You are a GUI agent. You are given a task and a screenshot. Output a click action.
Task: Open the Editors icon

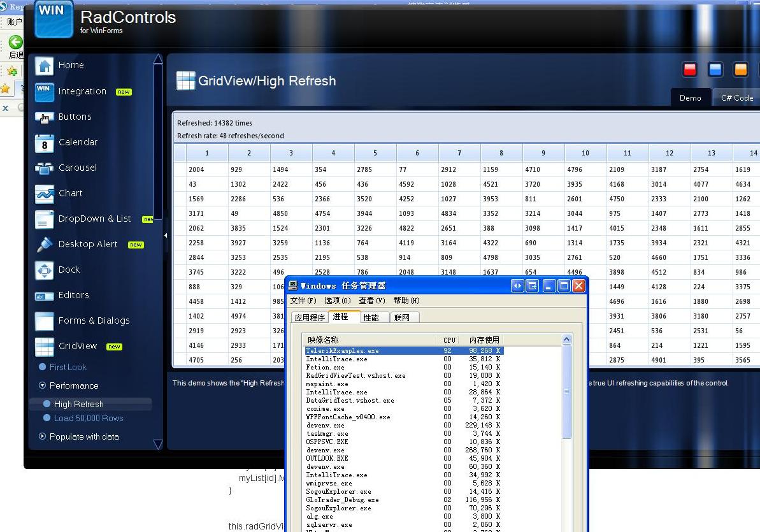coord(44,296)
